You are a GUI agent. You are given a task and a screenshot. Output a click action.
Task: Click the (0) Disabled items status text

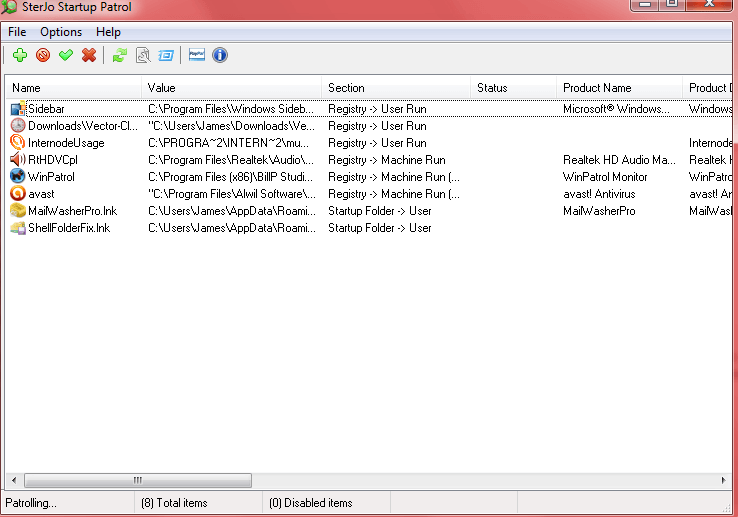point(311,503)
